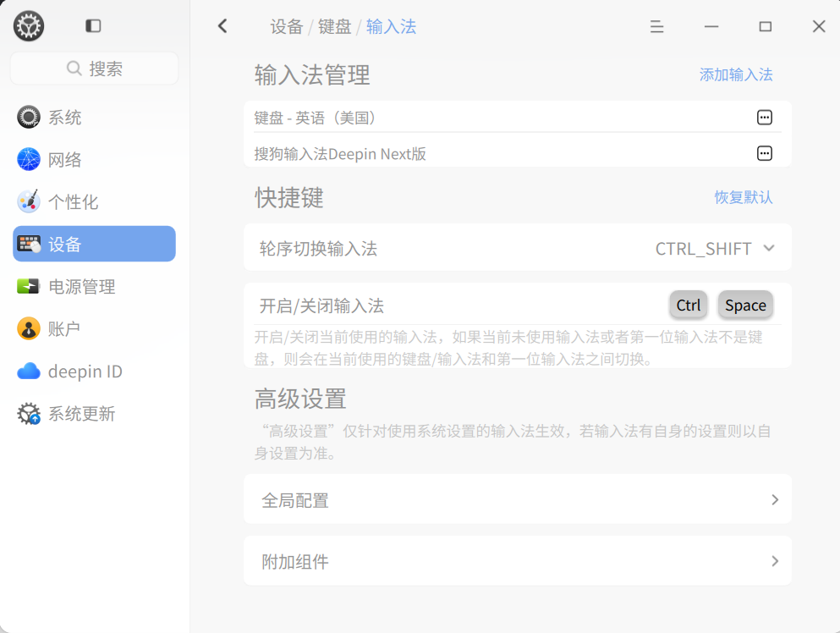Image resolution: width=840 pixels, height=633 pixels.
Task: Select 系统更新 in the sidebar
Action: 94,413
